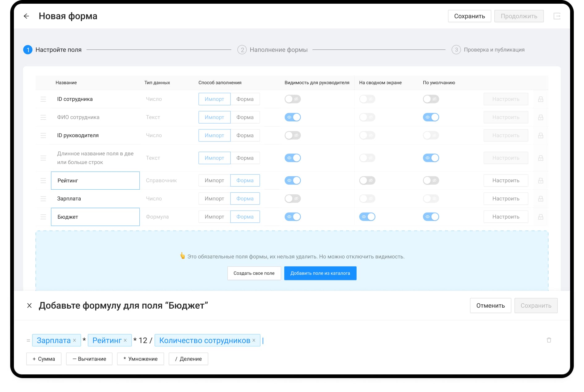
Task: Insert the − Вычитание operator
Action: point(89,359)
